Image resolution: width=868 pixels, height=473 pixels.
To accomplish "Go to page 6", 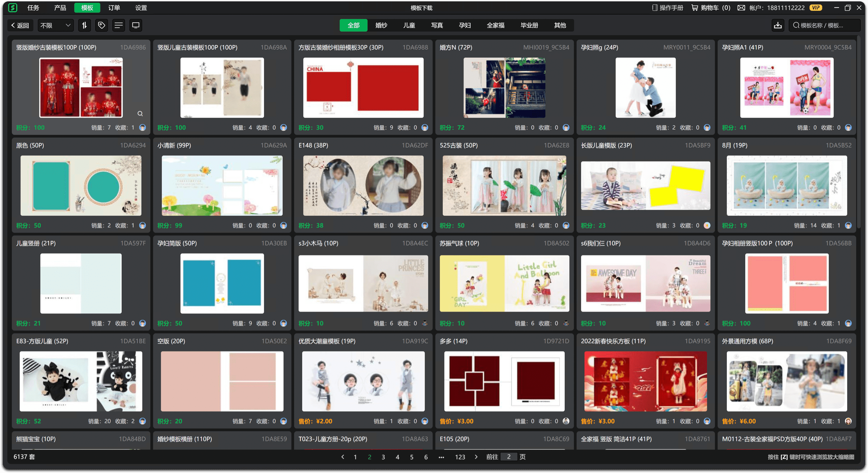I will 426,457.
